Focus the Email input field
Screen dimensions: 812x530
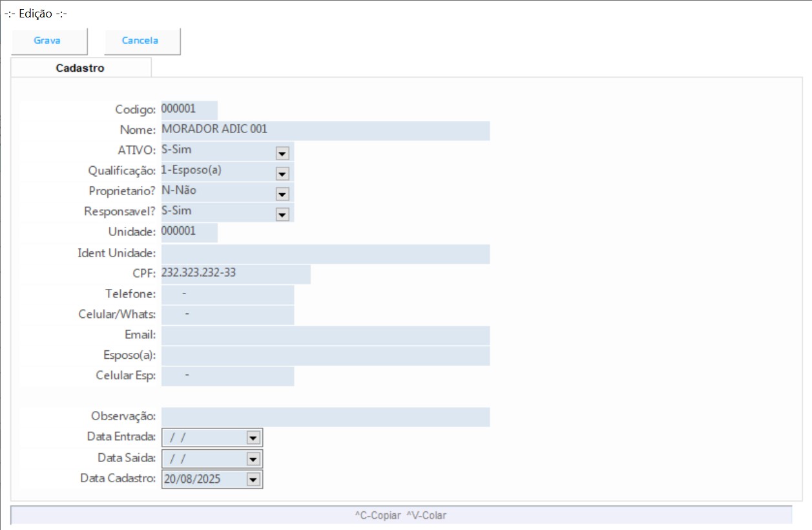tap(325, 335)
